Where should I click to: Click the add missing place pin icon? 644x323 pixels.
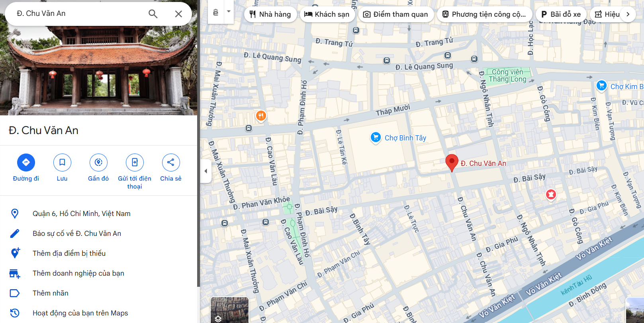[15, 253]
